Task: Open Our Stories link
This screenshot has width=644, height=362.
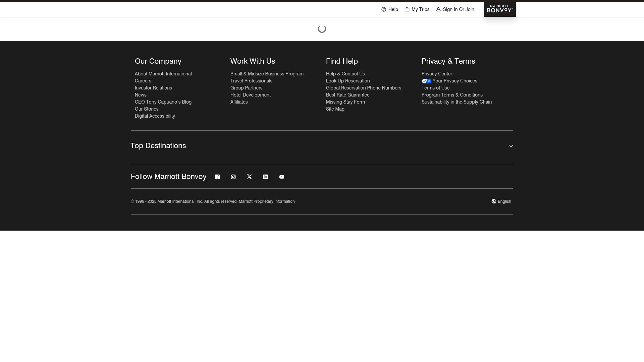Action: point(147,109)
